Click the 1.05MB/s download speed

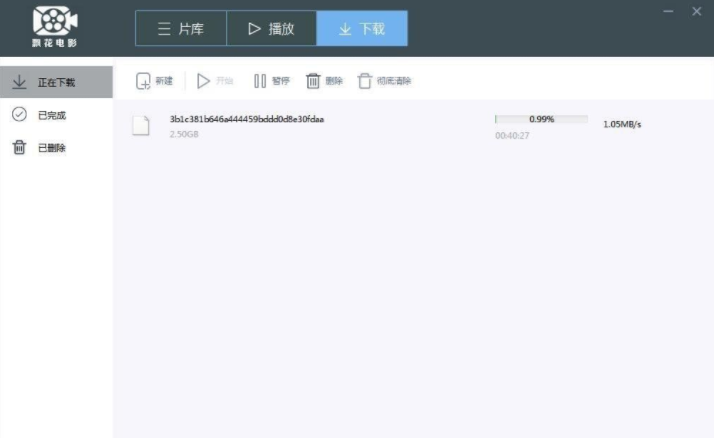(622, 124)
